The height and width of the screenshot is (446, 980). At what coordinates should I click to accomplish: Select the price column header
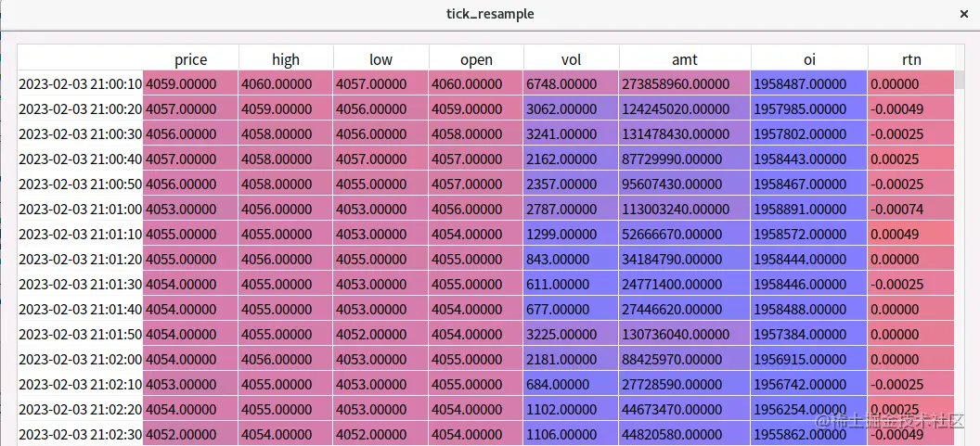[x=190, y=58]
